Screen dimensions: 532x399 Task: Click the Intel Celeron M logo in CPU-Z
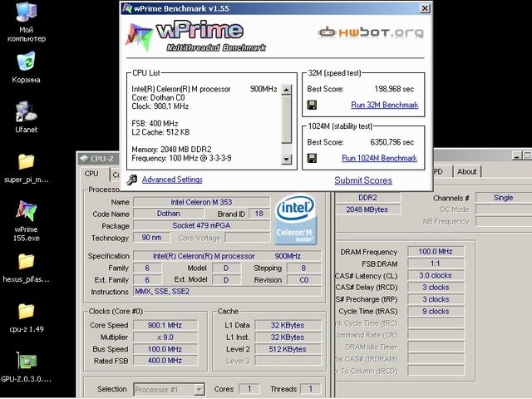pyautogui.click(x=296, y=219)
